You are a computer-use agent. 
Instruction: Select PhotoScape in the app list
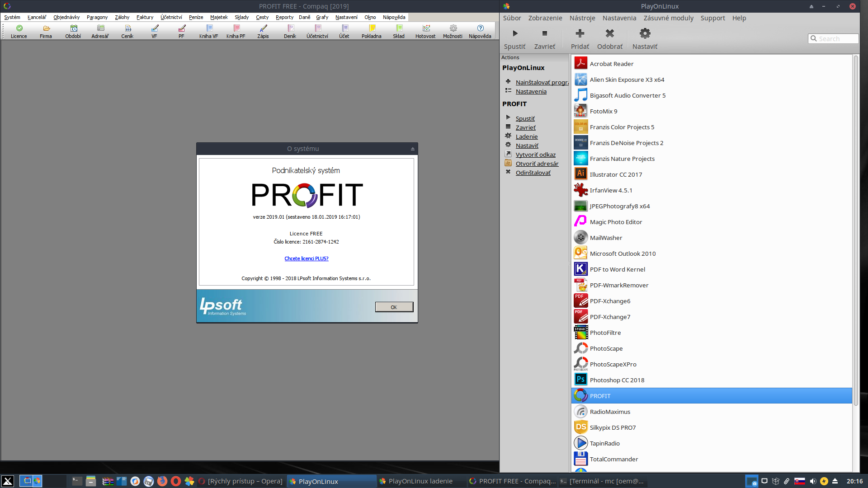point(712,348)
